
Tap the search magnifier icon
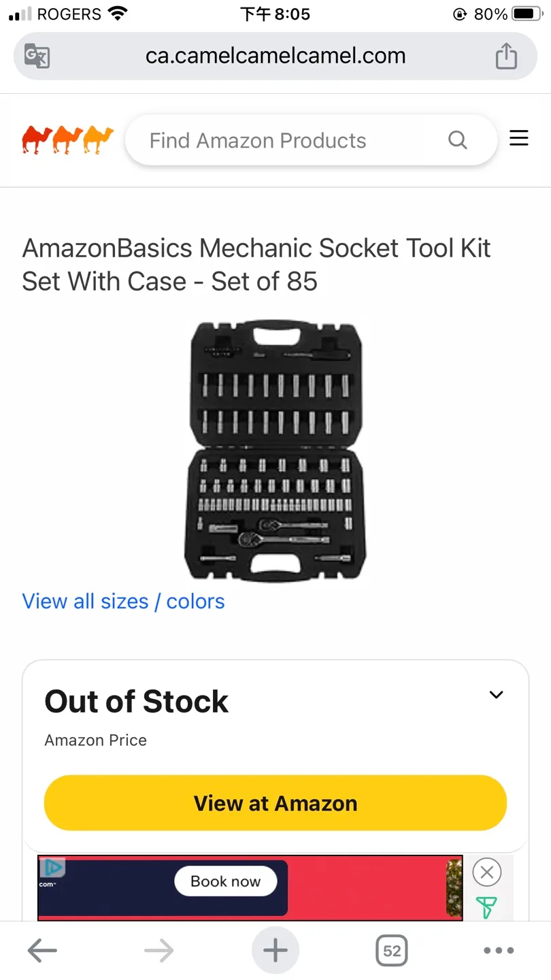pyautogui.click(x=457, y=140)
